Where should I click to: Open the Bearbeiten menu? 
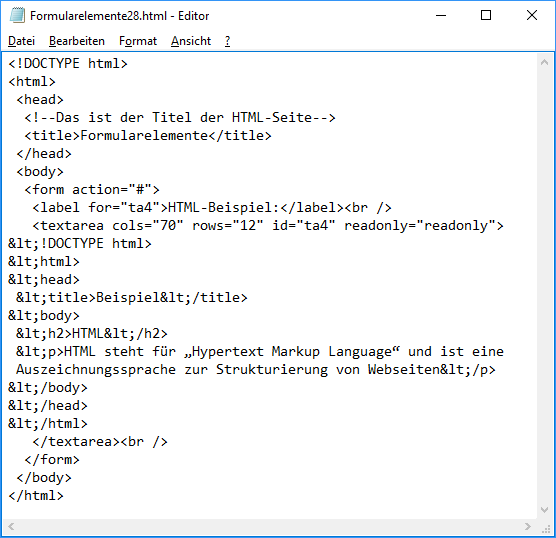[x=77, y=41]
